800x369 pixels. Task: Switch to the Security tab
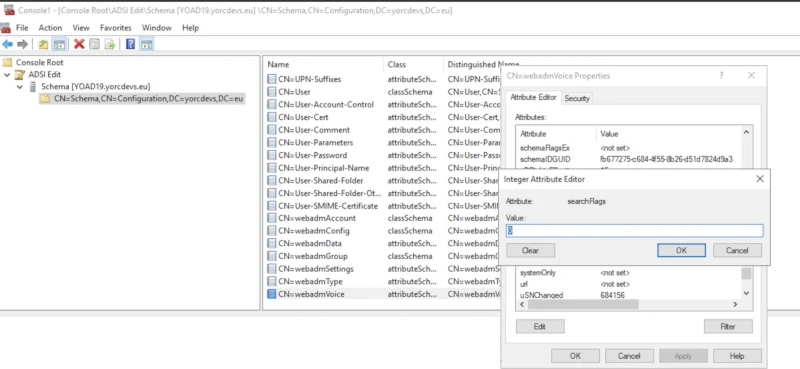577,99
